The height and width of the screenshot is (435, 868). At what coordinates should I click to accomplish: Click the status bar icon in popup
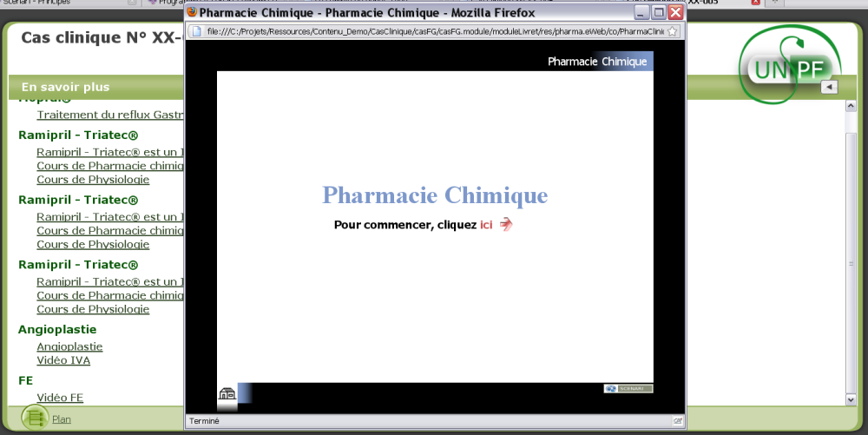coord(676,421)
